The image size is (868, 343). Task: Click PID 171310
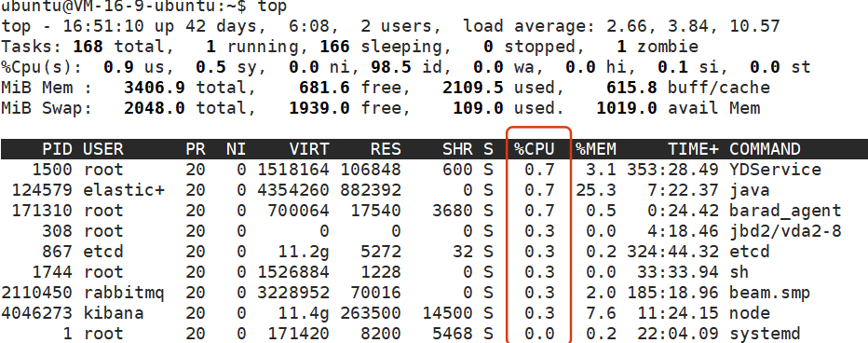pos(42,211)
